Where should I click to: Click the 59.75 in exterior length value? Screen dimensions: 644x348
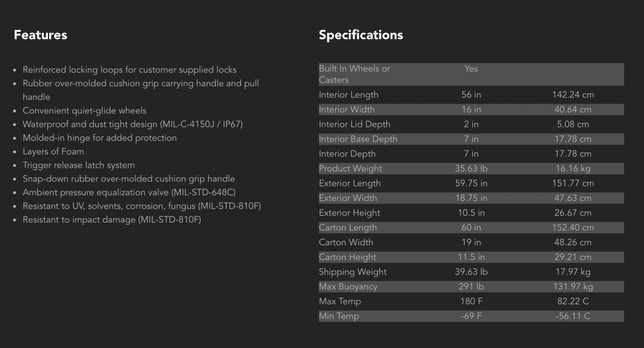pos(471,183)
